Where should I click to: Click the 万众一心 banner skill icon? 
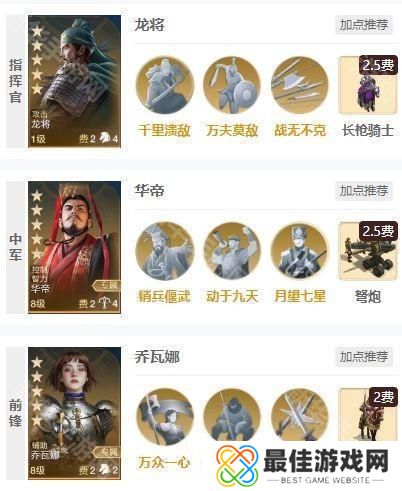point(165,417)
